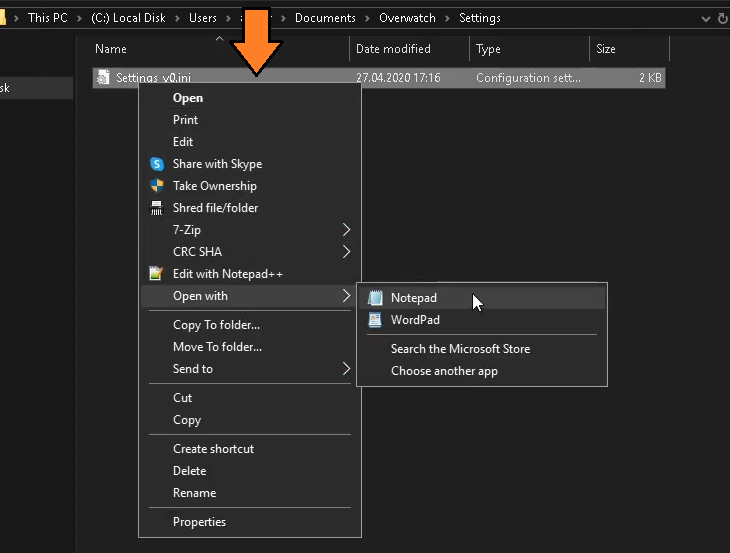Click breadcrumb chevron after Documents
This screenshot has height=553, width=730.
(367, 18)
